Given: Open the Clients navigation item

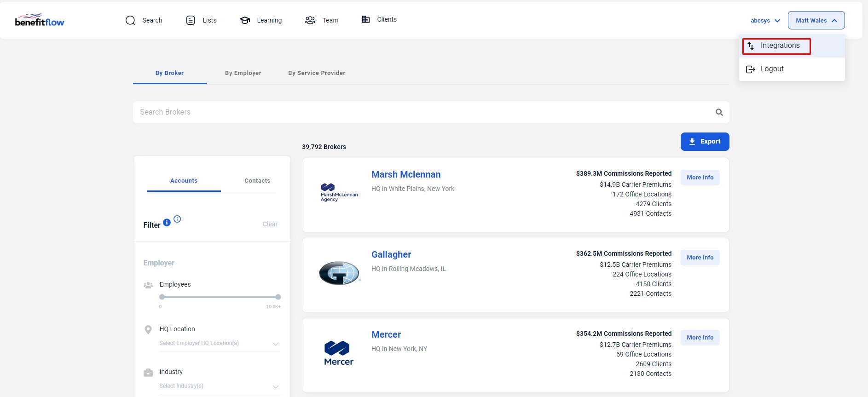Looking at the screenshot, I should (379, 19).
